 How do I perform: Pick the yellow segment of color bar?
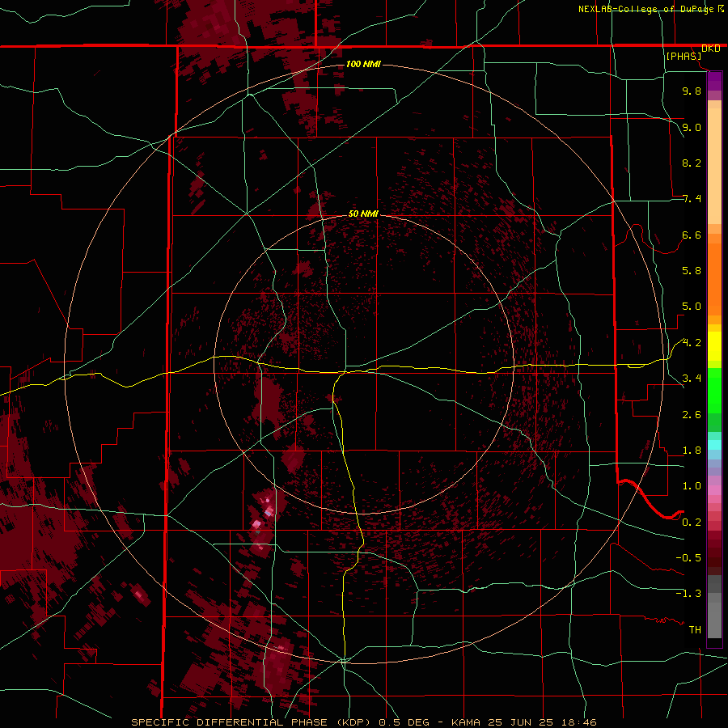(x=714, y=346)
